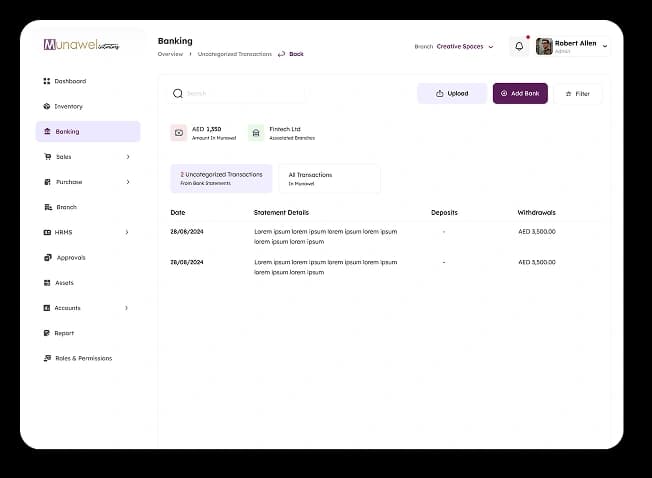Click the Branch icon in sidebar
Viewport: 652px width, 478px height.
[48, 207]
